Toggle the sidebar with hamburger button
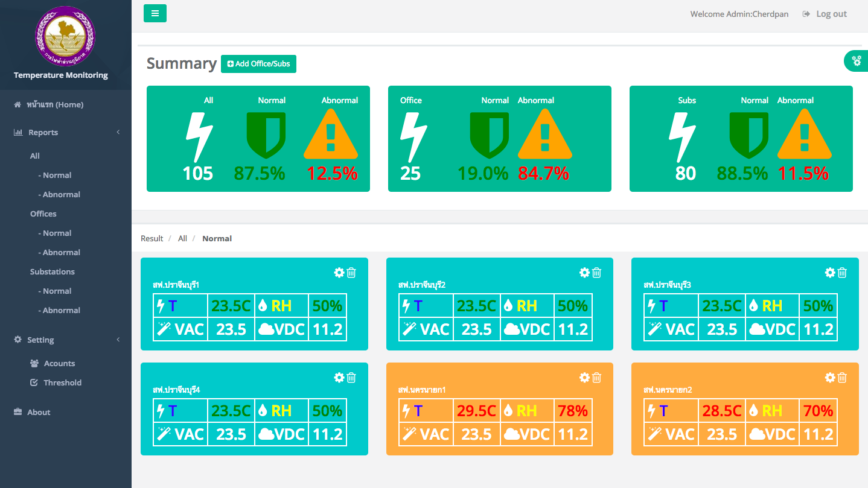This screenshot has width=868, height=488. click(x=155, y=13)
